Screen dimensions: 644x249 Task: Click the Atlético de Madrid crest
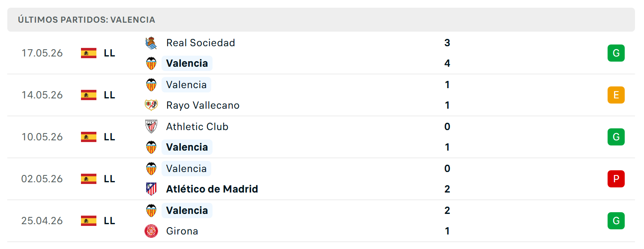(x=151, y=189)
